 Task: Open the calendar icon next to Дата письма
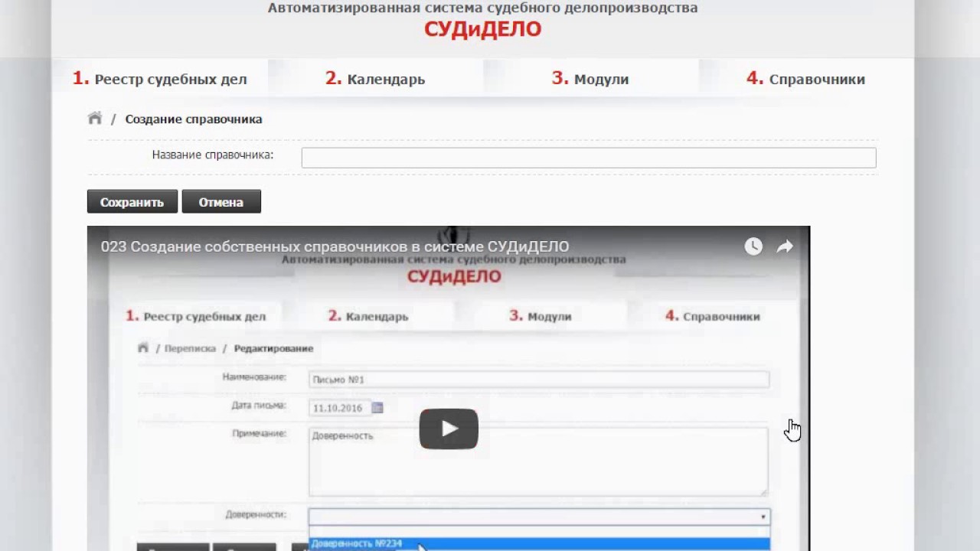click(377, 408)
